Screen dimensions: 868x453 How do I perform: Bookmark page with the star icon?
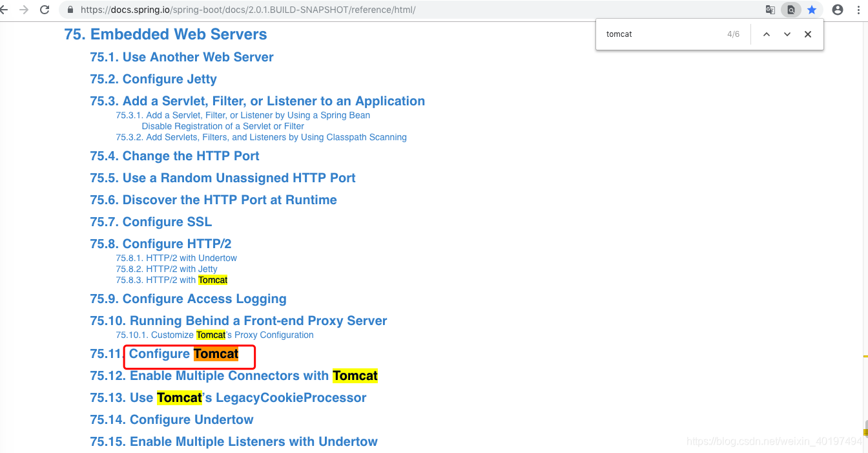812,10
